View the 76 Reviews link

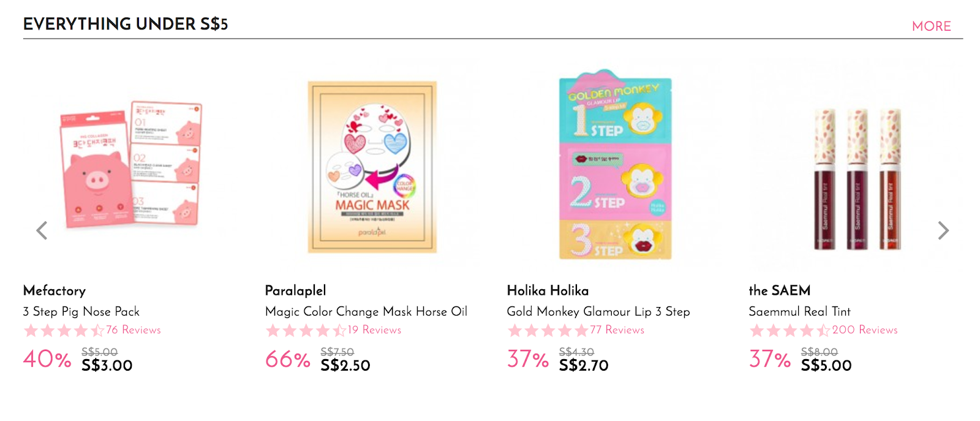pos(134,330)
